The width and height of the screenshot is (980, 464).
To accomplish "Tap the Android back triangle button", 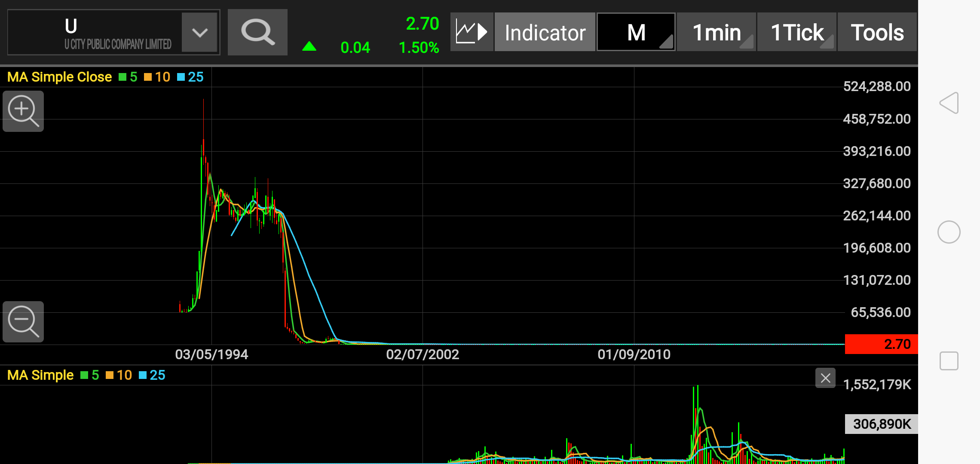I will click(x=949, y=103).
